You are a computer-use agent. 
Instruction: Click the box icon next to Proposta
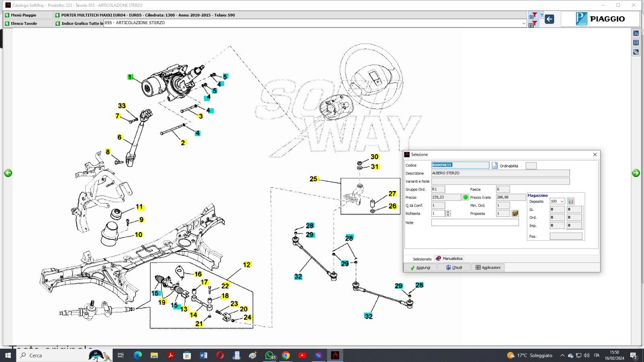[x=515, y=214]
